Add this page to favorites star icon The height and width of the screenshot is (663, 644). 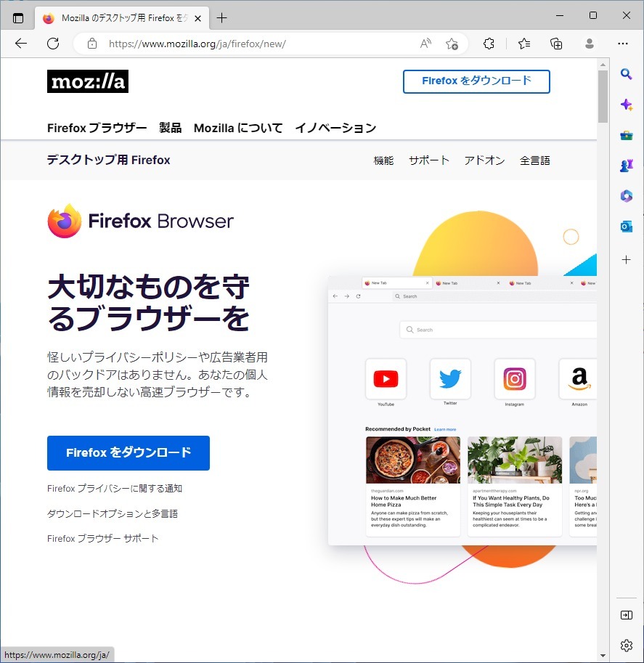(x=452, y=44)
